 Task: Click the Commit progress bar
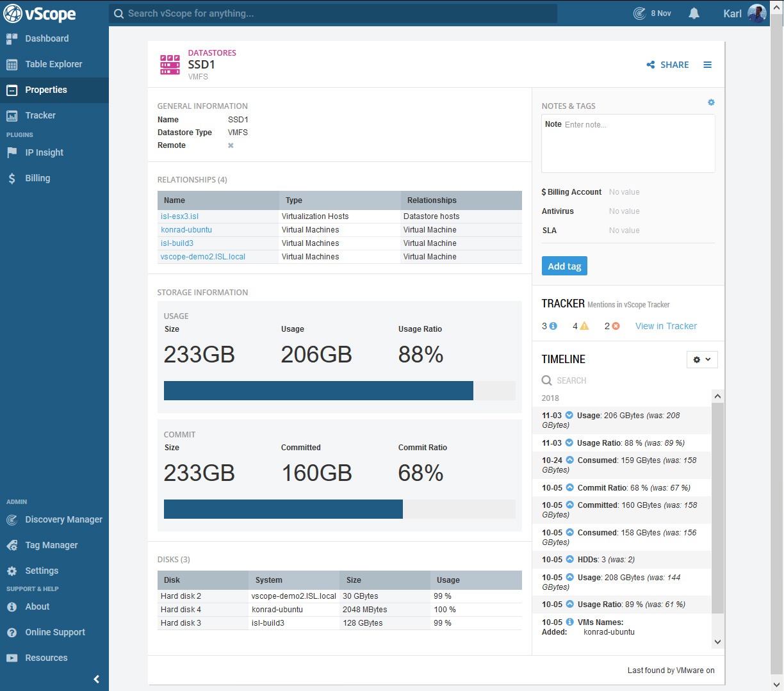tap(339, 509)
